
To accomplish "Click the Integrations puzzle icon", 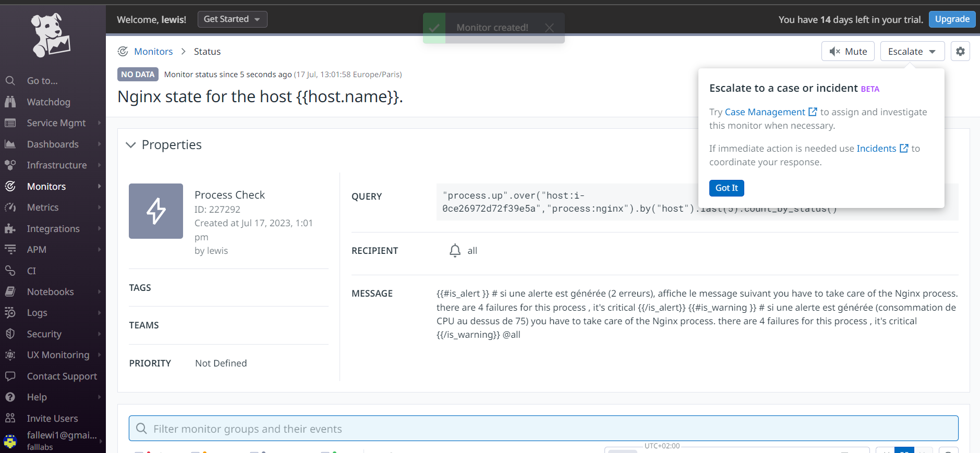I will [10, 228].
